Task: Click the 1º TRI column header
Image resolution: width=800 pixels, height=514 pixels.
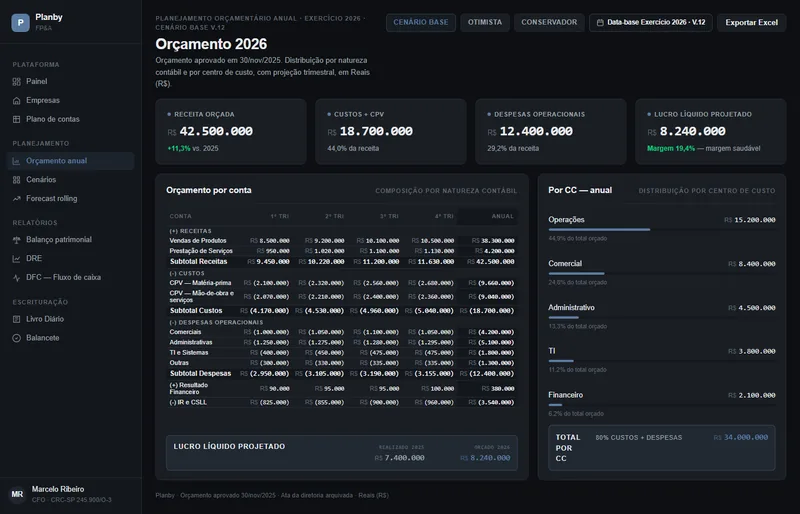Action: [x=280, y=216]
